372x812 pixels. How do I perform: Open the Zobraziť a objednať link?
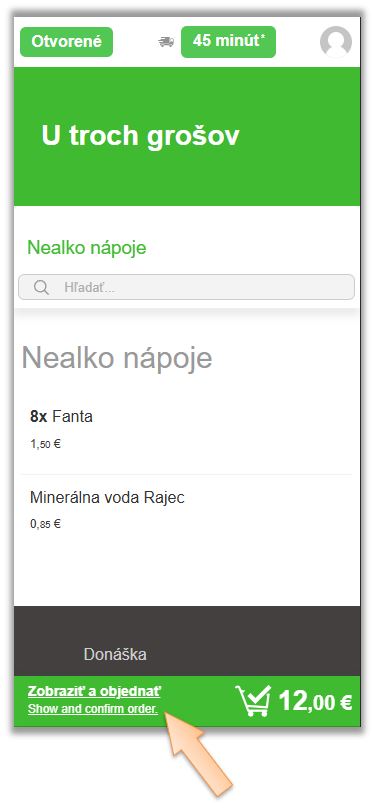click(94, 691)
